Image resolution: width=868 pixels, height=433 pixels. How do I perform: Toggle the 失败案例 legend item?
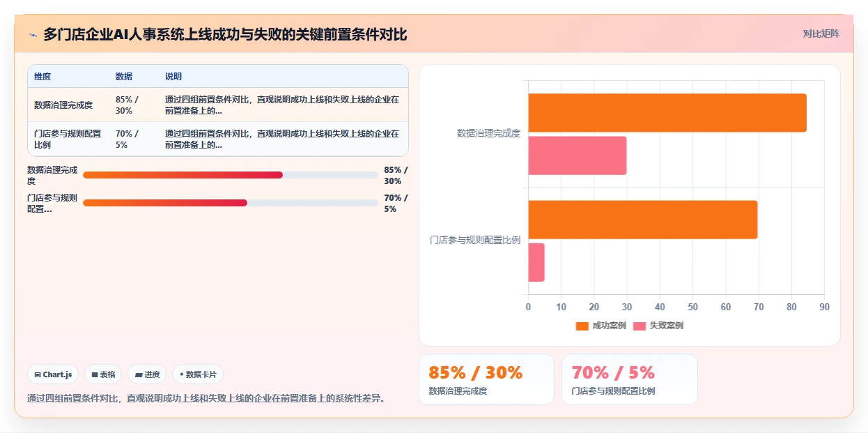[658, 326]
